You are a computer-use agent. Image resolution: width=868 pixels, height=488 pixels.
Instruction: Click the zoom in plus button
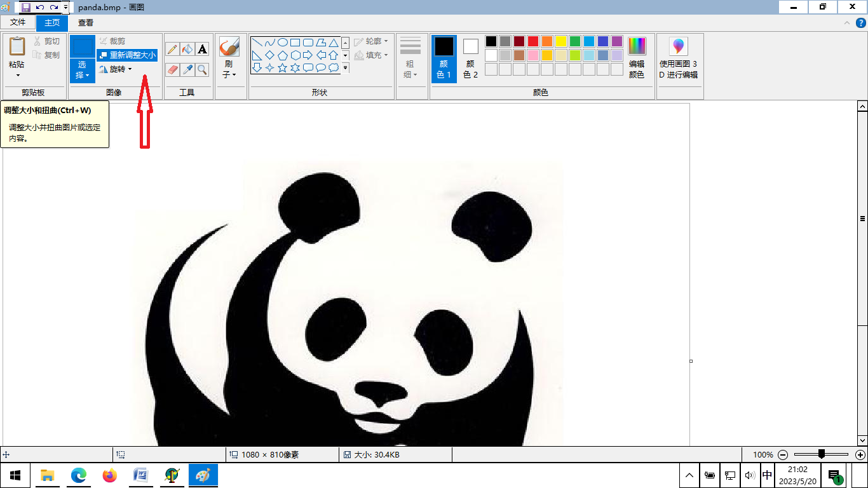(860, 455)
